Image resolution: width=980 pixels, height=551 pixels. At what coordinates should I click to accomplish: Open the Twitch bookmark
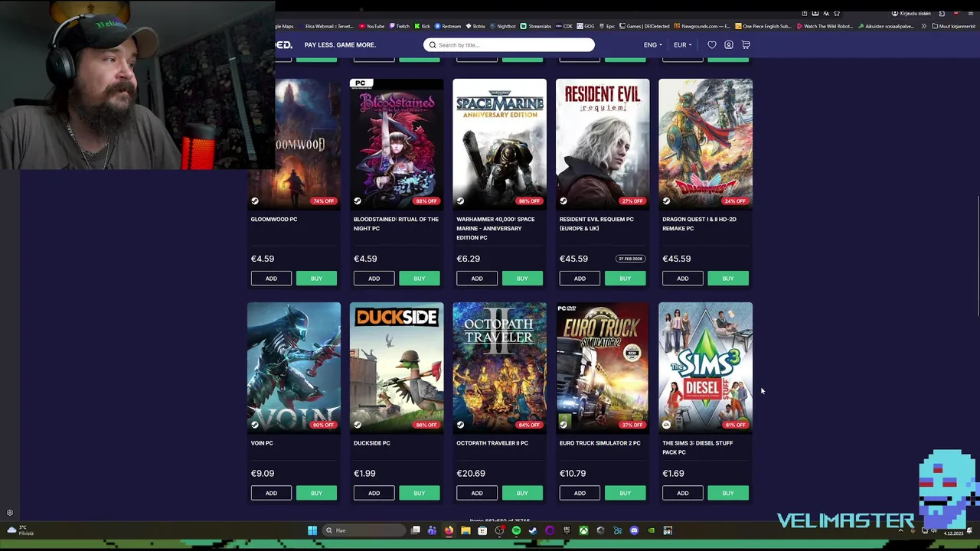point(399,26)
